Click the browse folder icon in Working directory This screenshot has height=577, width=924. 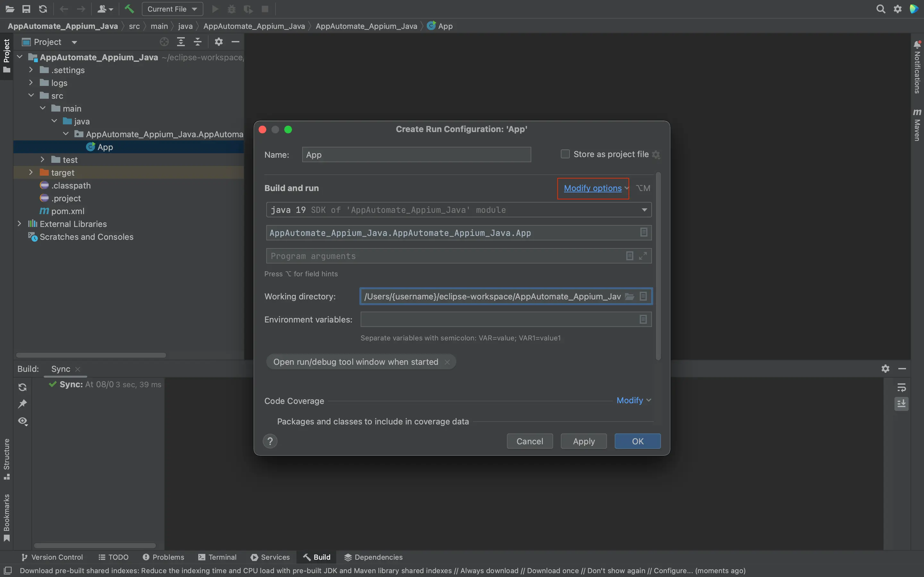coord(629,297)
